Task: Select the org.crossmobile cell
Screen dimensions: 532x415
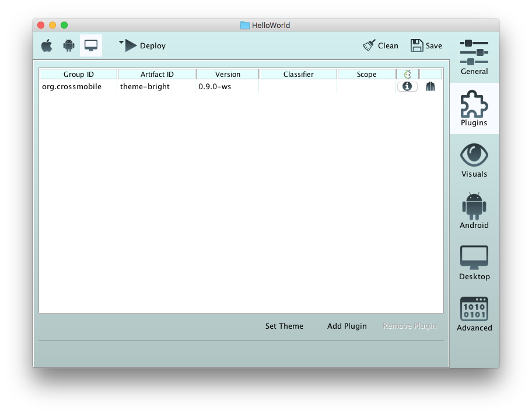Action: pos(78,86)
